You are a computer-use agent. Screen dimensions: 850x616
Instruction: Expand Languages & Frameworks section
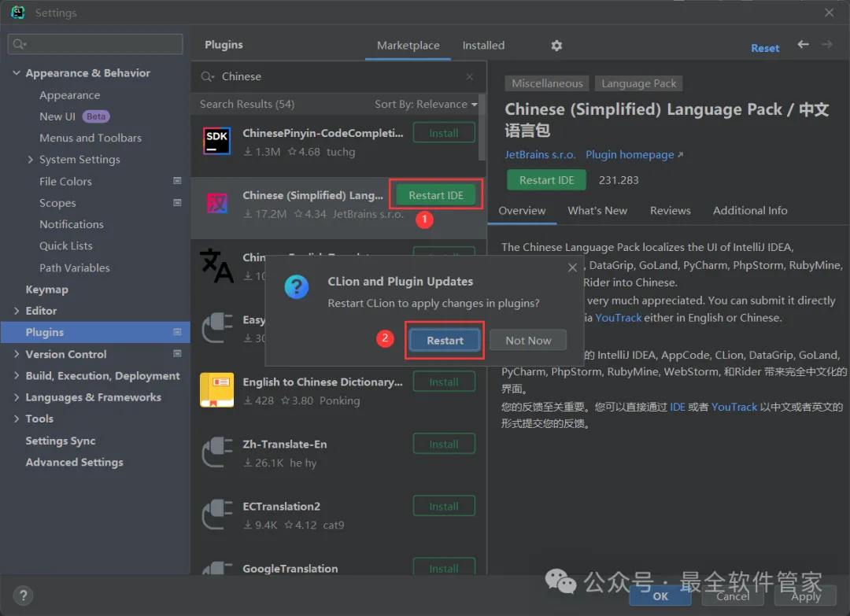(x=17, y=397)
